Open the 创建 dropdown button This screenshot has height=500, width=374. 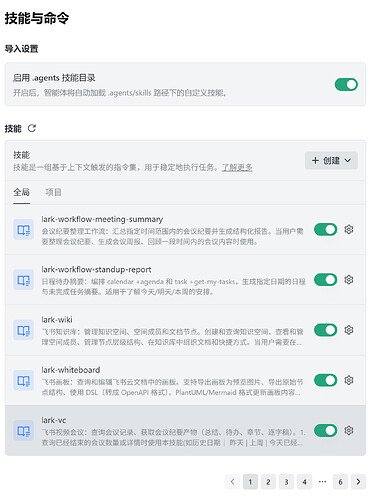[331, 161]
